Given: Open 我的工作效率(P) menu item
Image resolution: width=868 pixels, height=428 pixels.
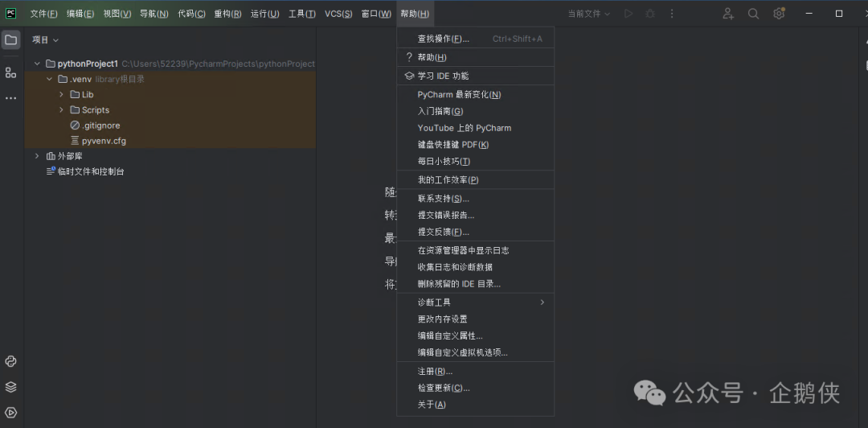Looking at the screenshot, I should [x=476, y=180].
